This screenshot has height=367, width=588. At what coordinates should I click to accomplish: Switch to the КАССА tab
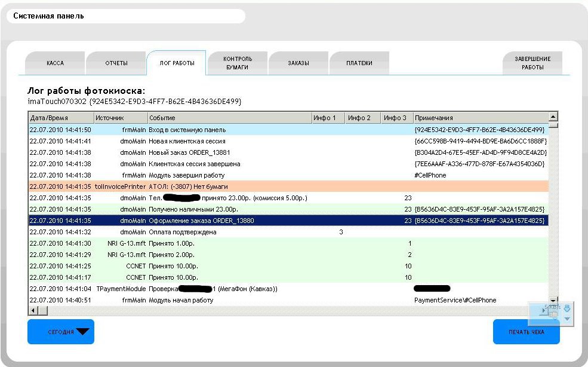(55, 63)
